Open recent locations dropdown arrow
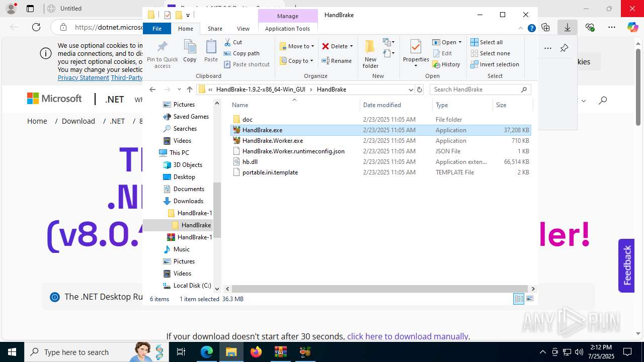 click(179, 89)
